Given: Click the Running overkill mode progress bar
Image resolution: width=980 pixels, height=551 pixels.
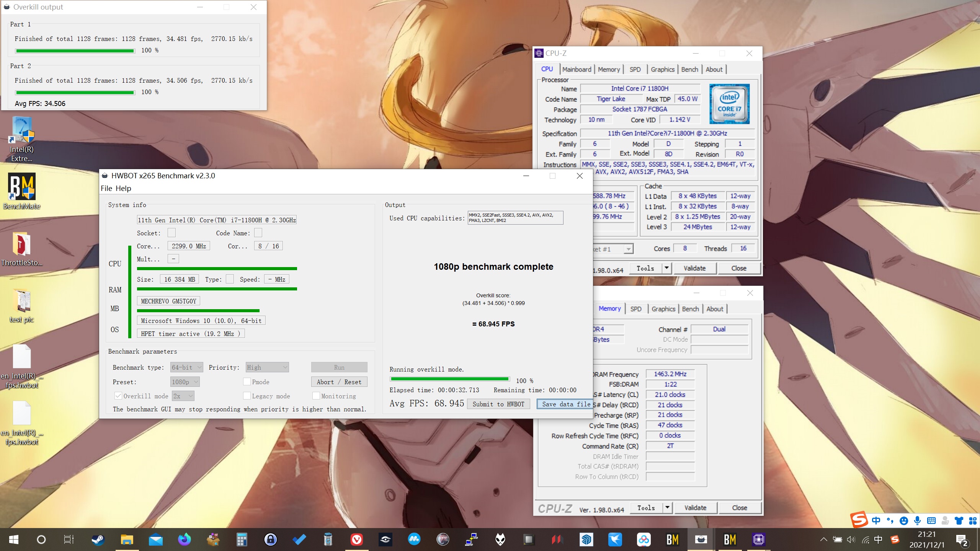Looking at the screenshot, I should click(450, 379).
